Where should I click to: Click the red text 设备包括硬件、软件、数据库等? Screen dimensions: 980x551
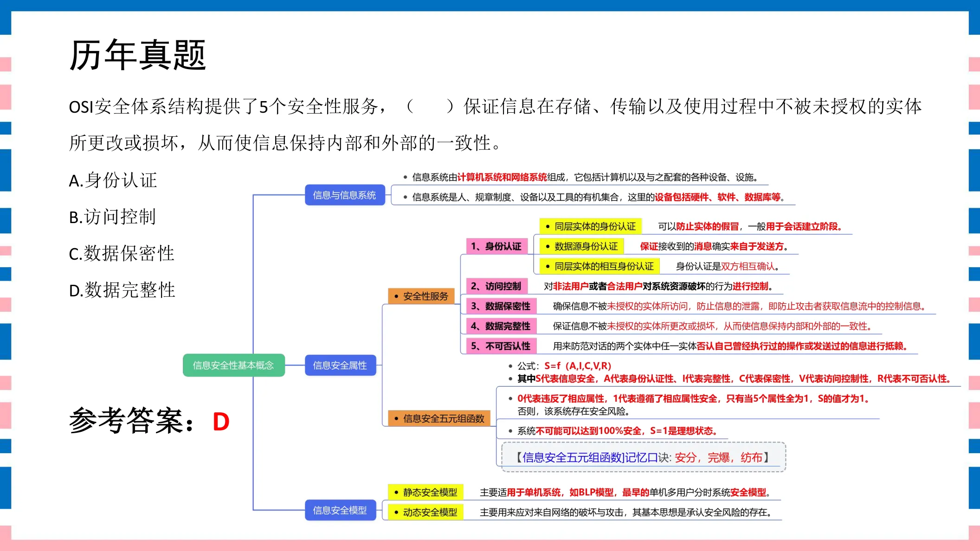pos(717,197)
